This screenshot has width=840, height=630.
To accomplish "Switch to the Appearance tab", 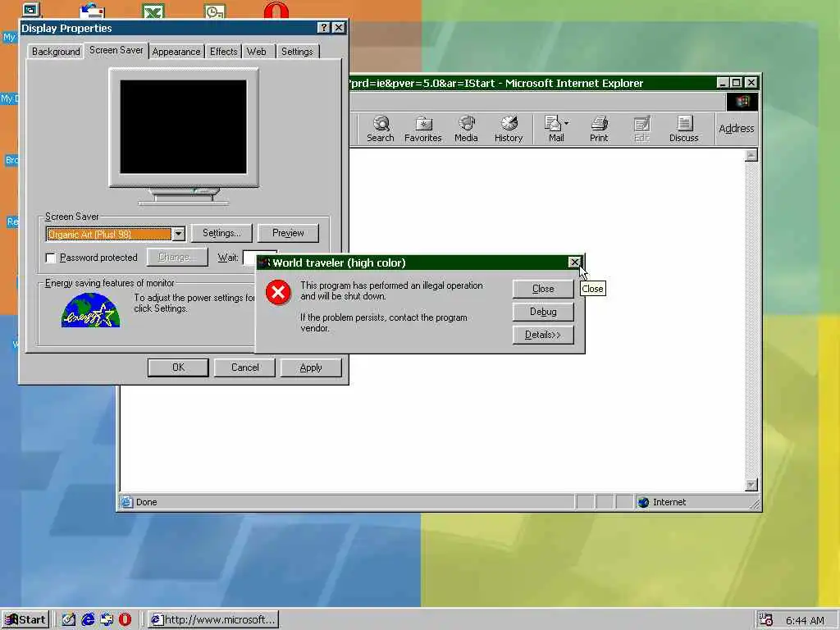I will pos(176,52).
